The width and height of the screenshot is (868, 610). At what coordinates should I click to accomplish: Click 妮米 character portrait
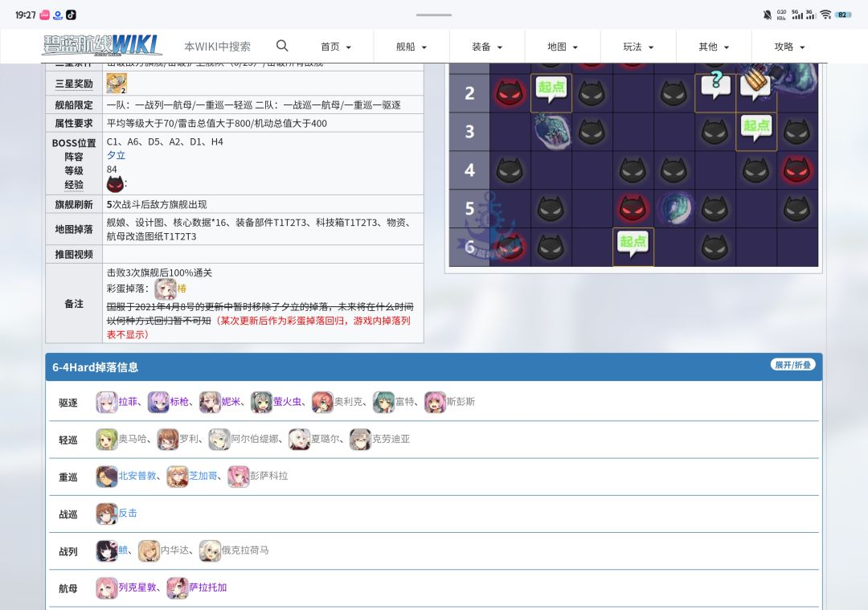[x=210, y=403]
